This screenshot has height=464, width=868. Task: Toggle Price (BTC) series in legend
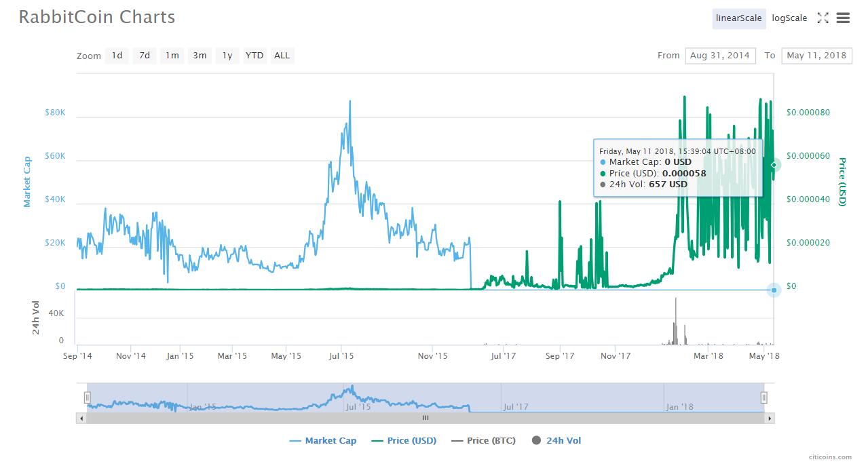click(483, 440)
